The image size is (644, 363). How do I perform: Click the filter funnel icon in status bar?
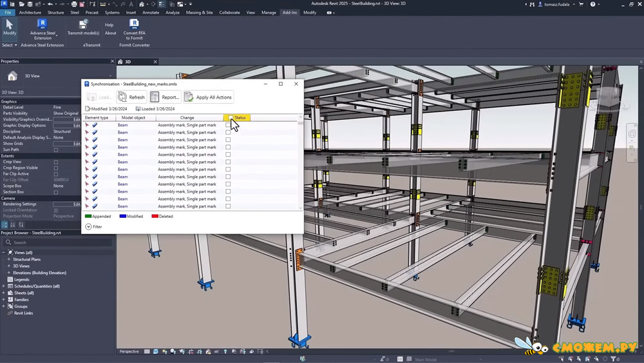pyautogui.click(x=613, y=359)
